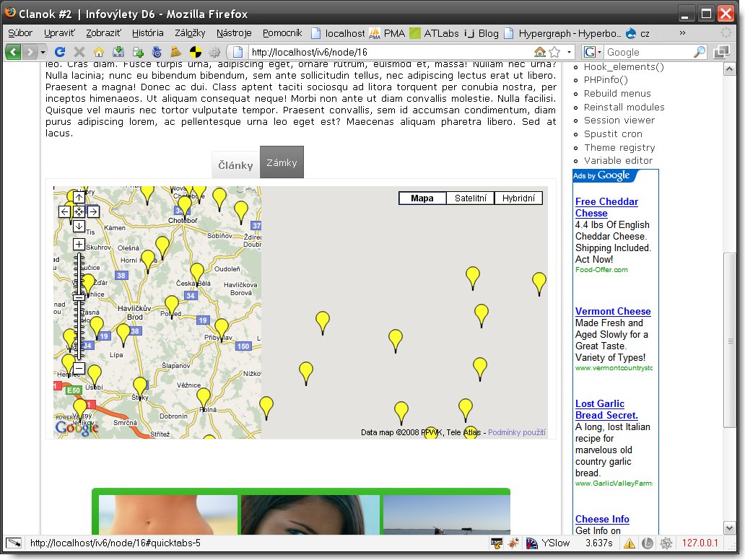Switch to the Zámky tab
The image size is (745, 560).
(x=282, y=162)
